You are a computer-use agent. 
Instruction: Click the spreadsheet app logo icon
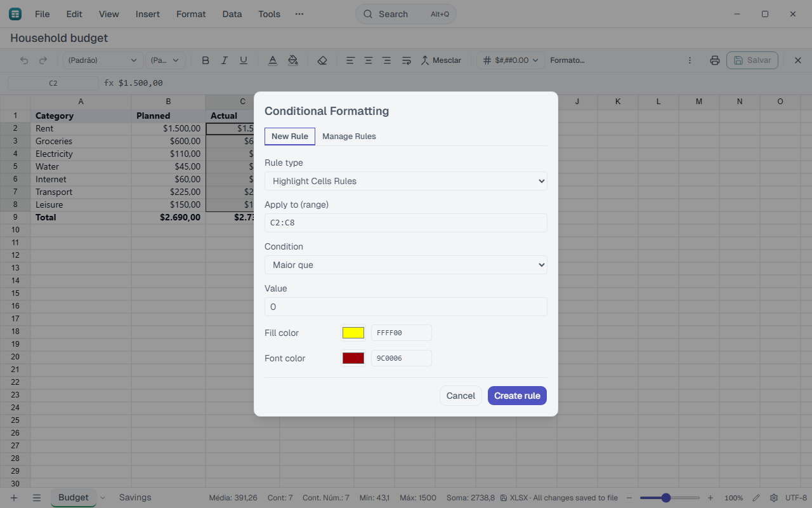point(15,14)
